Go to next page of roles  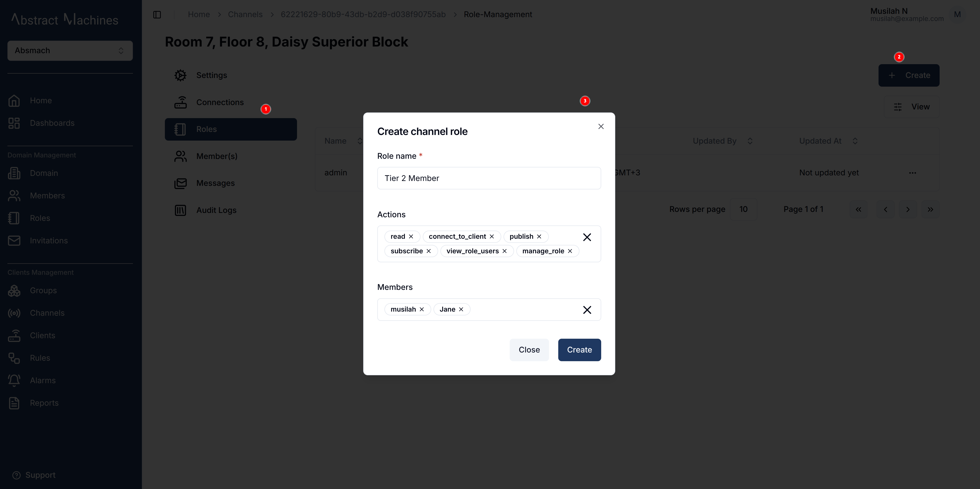coord(908,209)
